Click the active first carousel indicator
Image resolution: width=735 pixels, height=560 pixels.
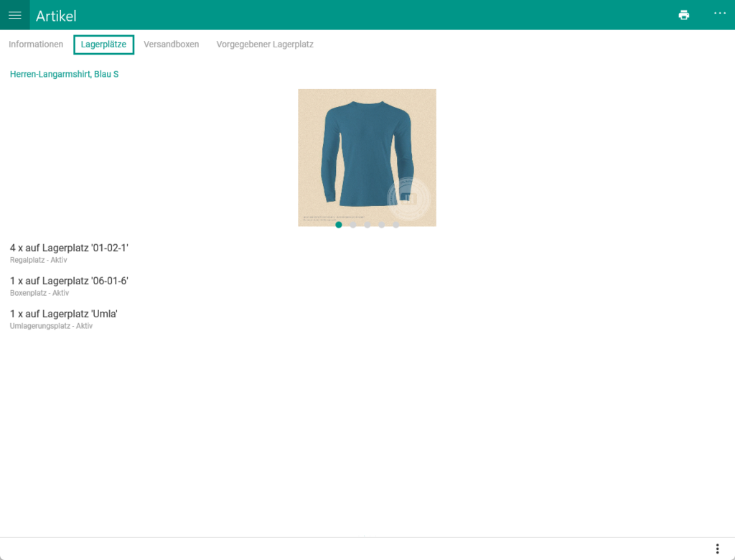[339, 225]
